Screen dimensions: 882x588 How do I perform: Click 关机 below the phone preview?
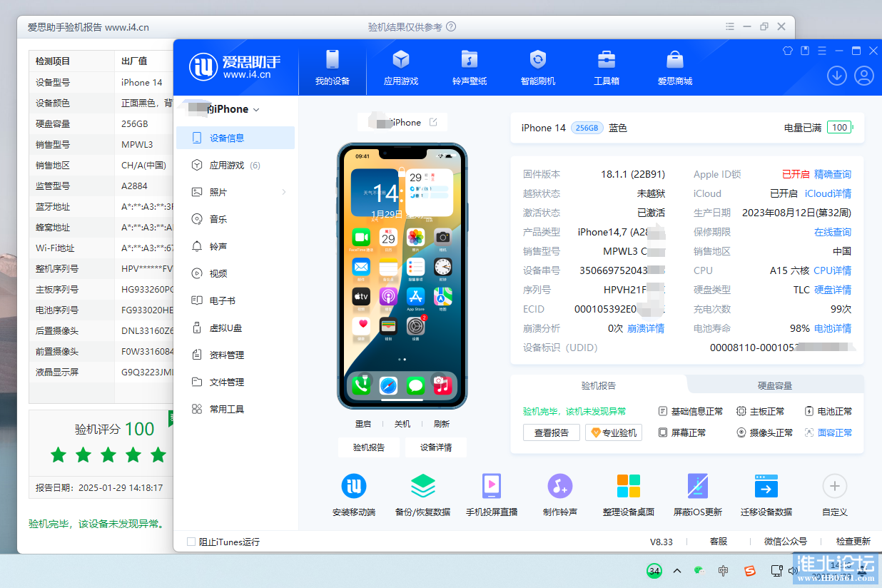[x=402, y=424]
